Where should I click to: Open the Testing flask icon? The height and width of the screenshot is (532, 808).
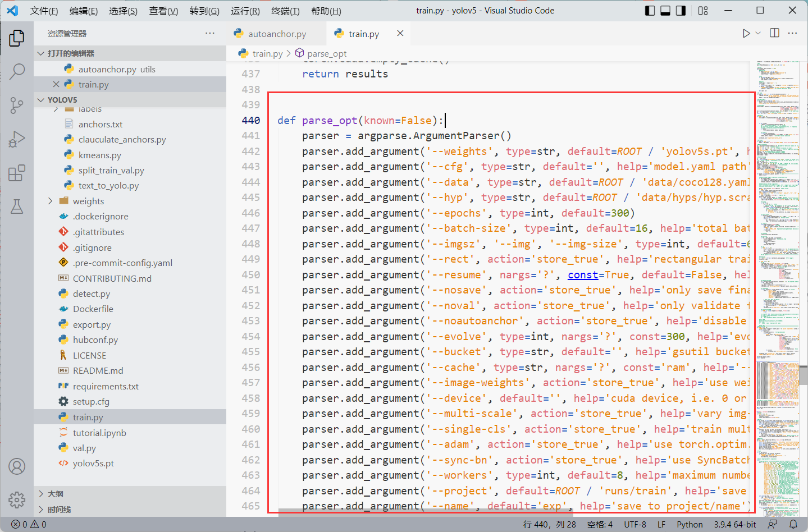pyautogui.click(x=17, y=206)
